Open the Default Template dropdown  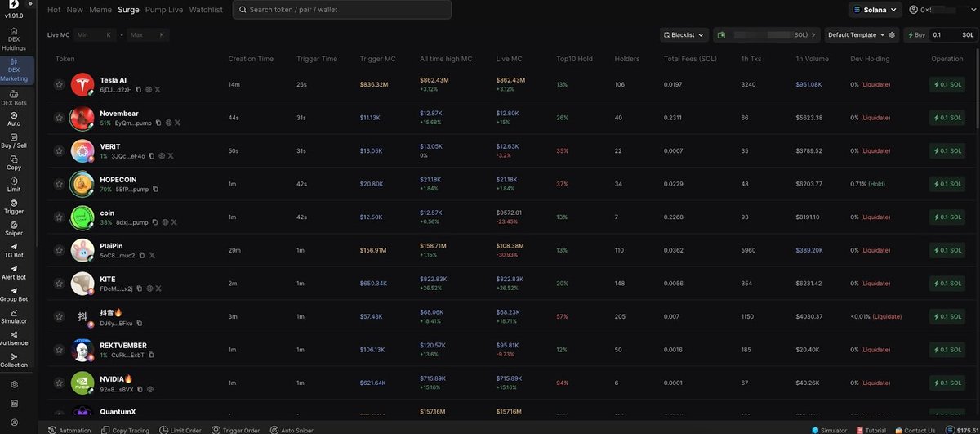[x=856, y=35]
